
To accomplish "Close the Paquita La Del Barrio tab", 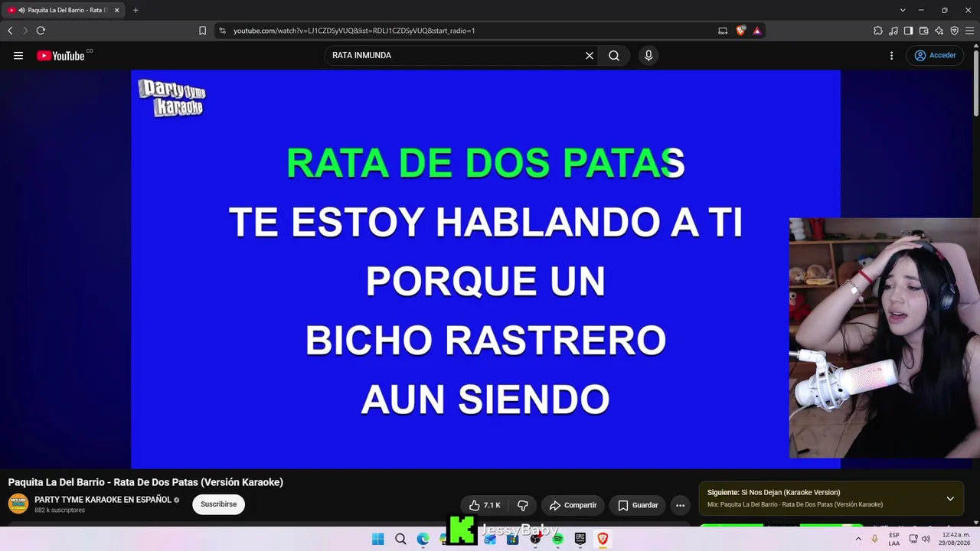I will click(x=117, y=10).
